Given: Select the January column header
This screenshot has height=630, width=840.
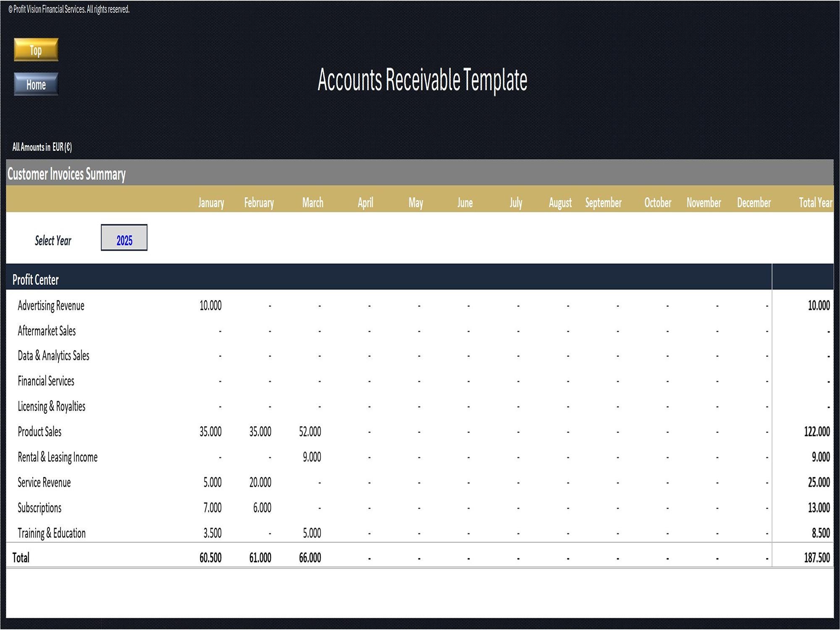Looking at the screenshot, I should [211, 203].
